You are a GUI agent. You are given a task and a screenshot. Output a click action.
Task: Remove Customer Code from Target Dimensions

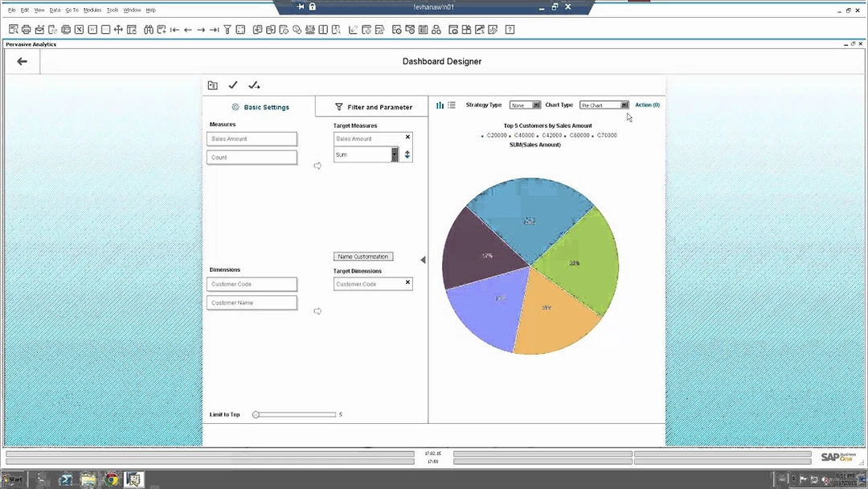(x=407, y=282)
